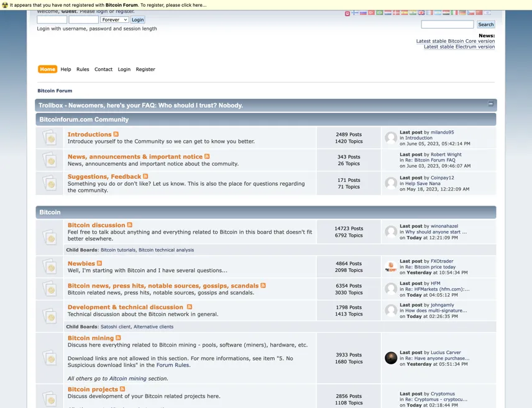Open the Forever session length dropdown
Image resolution: width=532 pixels, height=408 pixels.
tap(114, 20)
